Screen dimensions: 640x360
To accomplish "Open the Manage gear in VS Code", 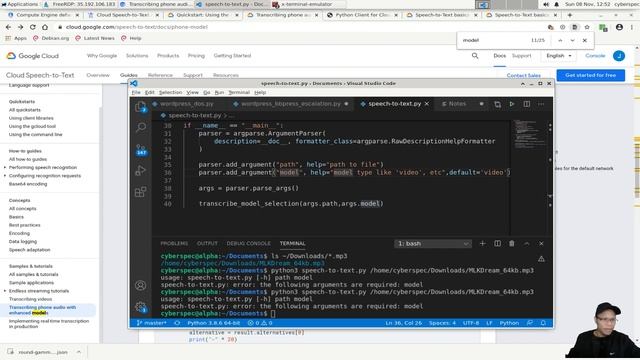I will pos(141,307).
